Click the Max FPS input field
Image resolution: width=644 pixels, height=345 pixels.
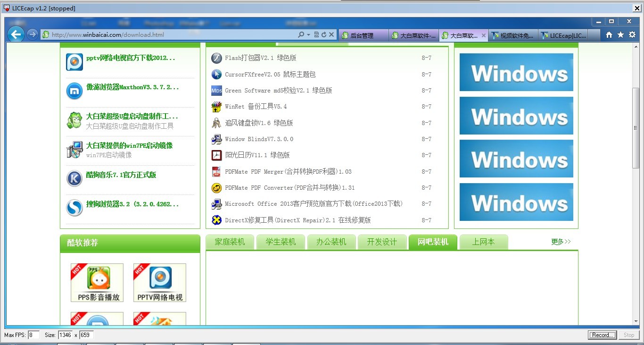33,335
